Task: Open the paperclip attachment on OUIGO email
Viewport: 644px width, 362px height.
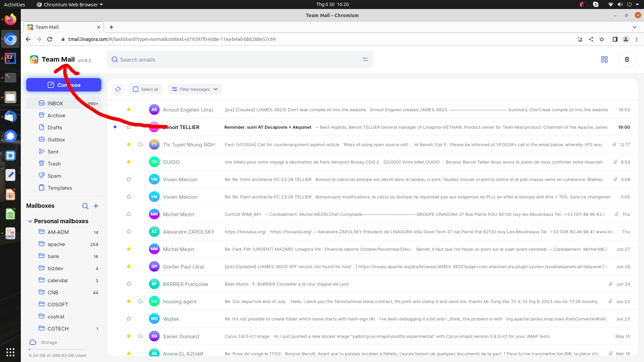Action: coord(615,162)
